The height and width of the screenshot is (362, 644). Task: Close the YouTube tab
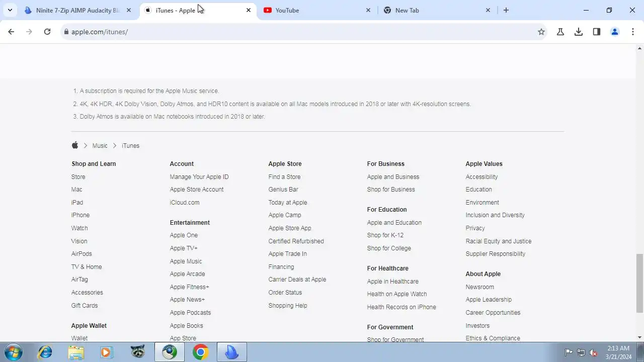click(368, 10)
